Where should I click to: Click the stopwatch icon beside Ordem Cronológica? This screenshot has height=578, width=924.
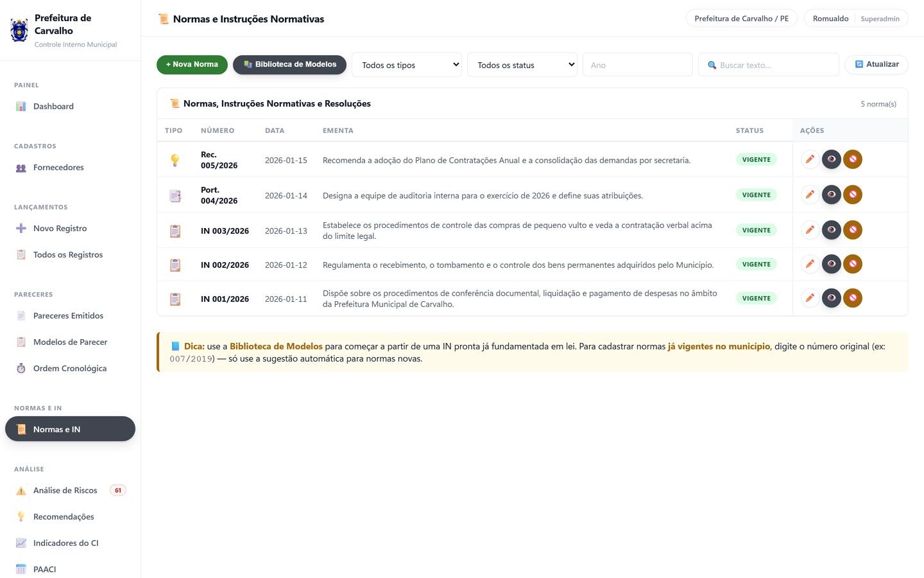(21, 369)
